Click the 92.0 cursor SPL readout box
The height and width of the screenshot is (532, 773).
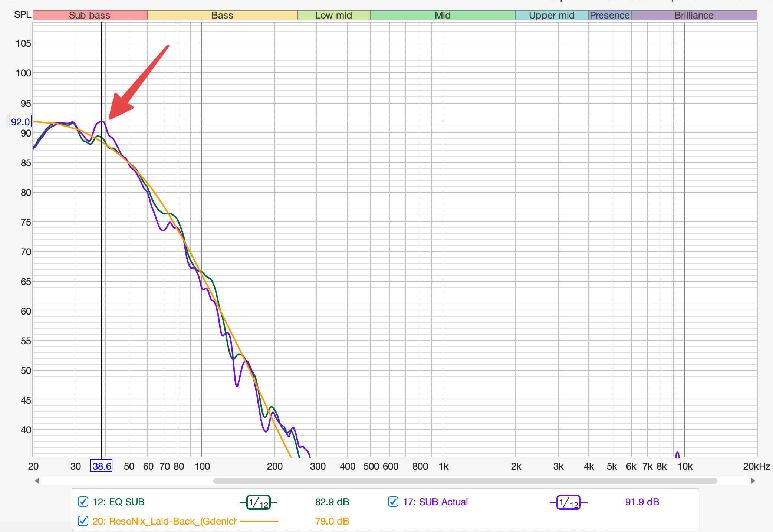click(x=20, y=122)
